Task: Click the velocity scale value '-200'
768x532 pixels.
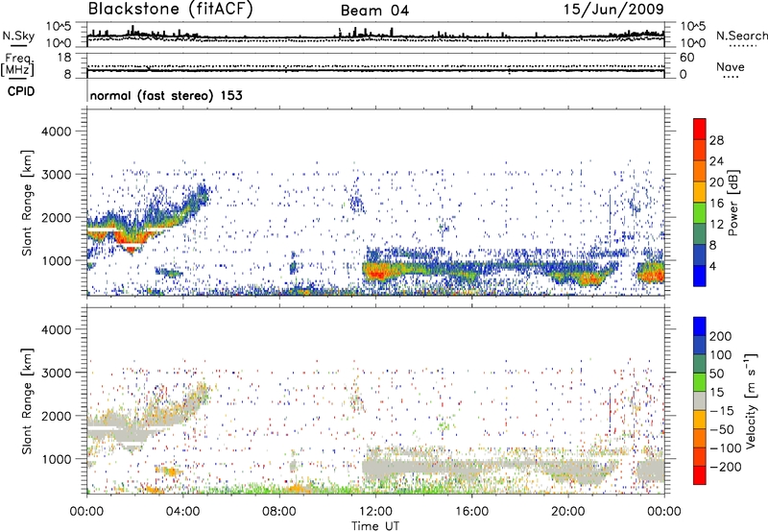Action: click(x=726, y=467)
